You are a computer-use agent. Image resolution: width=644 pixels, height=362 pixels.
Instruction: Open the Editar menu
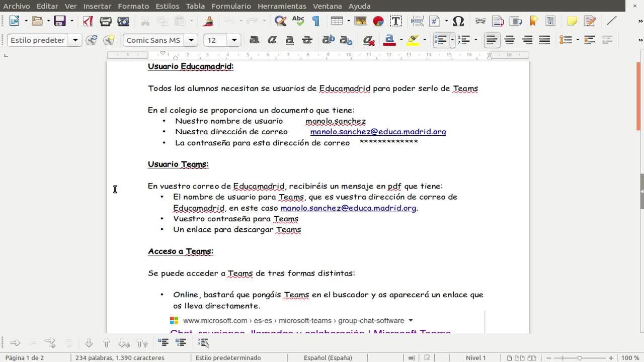point(47,6)
